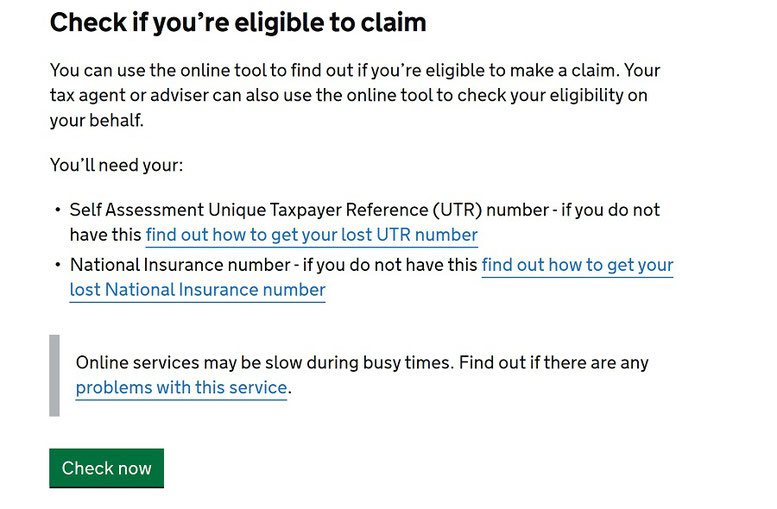Click the '(UTR)' abbreviation in the first bullet
Image resolution: width=777 pixels, height=509 pixels.
pos(457,210)
